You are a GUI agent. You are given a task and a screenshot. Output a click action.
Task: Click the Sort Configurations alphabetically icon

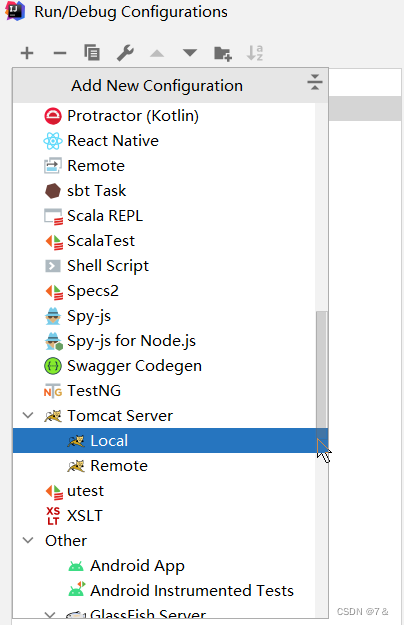click(255, 53)
